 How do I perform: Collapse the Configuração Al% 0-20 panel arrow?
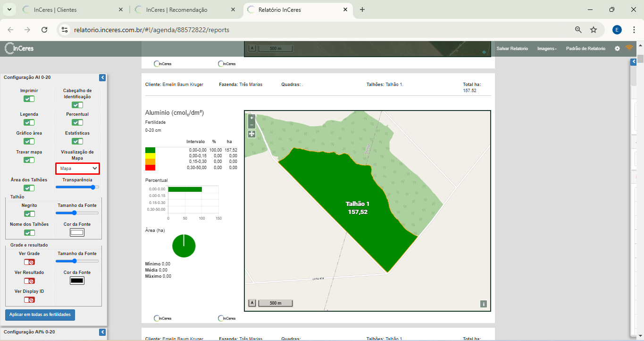(x=102, y=332)
